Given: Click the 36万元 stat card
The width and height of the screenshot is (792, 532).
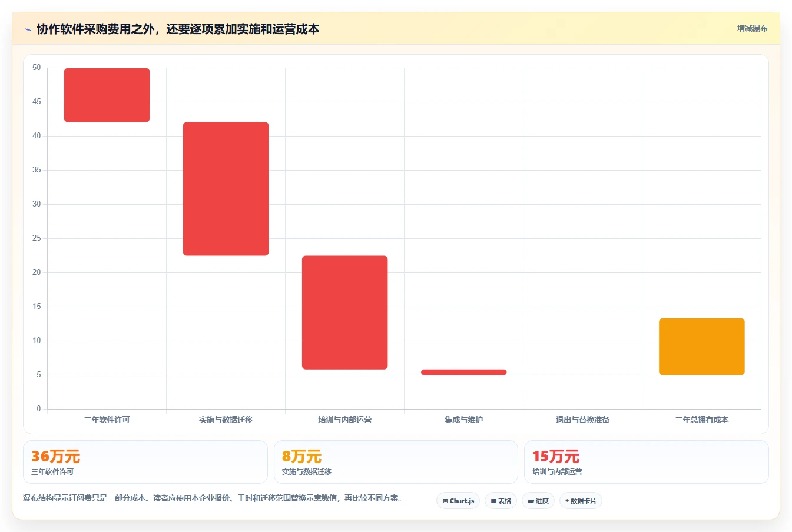Looking at the screenshot, I should 145,462.
